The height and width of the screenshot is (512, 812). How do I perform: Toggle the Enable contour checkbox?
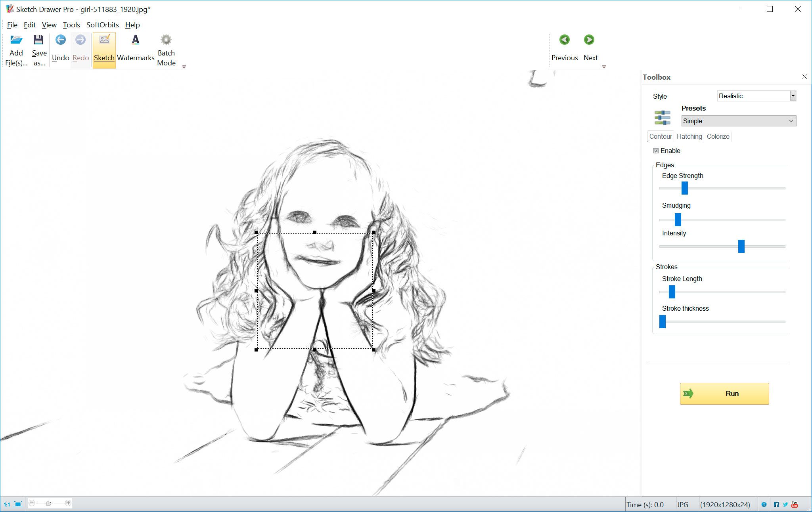click(656, 151)
